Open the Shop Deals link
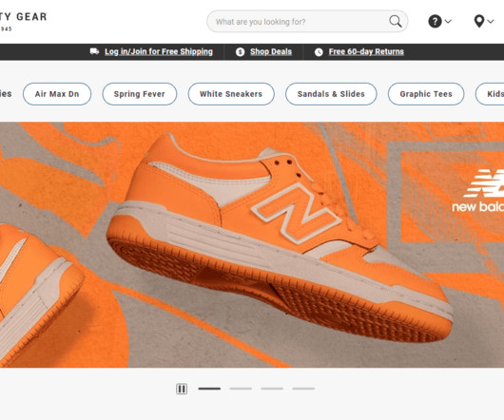504x420 pixels. click(271, 51)
